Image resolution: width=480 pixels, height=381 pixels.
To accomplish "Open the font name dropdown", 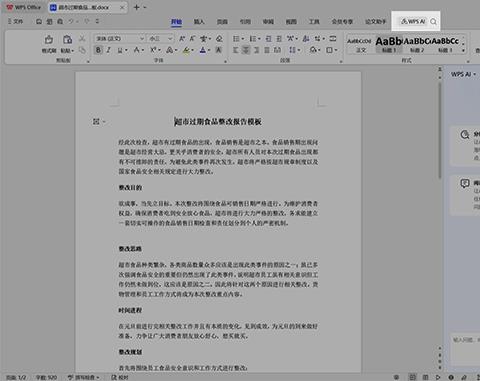I will pos(142,39).
